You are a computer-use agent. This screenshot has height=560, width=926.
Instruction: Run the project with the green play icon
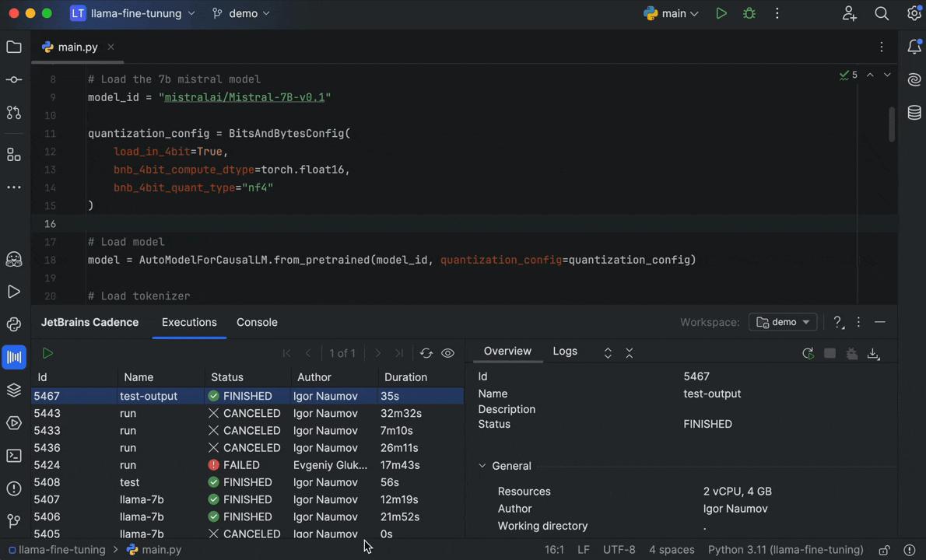coord(721,13)
